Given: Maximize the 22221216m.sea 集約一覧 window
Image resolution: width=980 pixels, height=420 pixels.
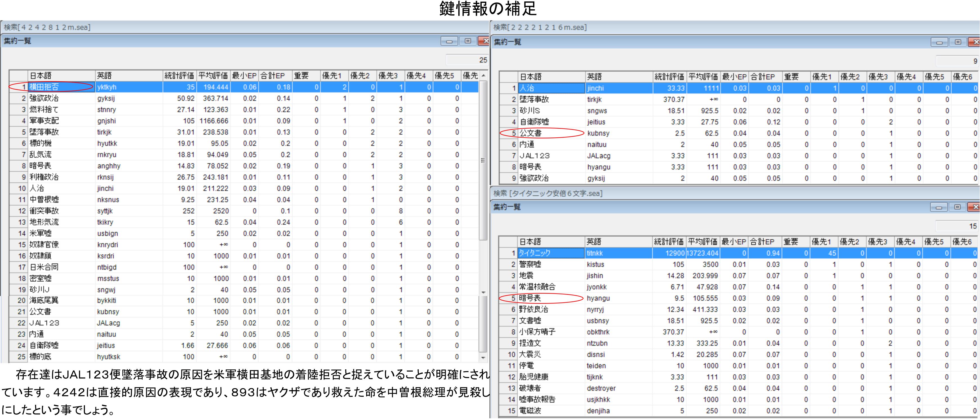Looking at the screenshot, I should click(x=957, y=42).
